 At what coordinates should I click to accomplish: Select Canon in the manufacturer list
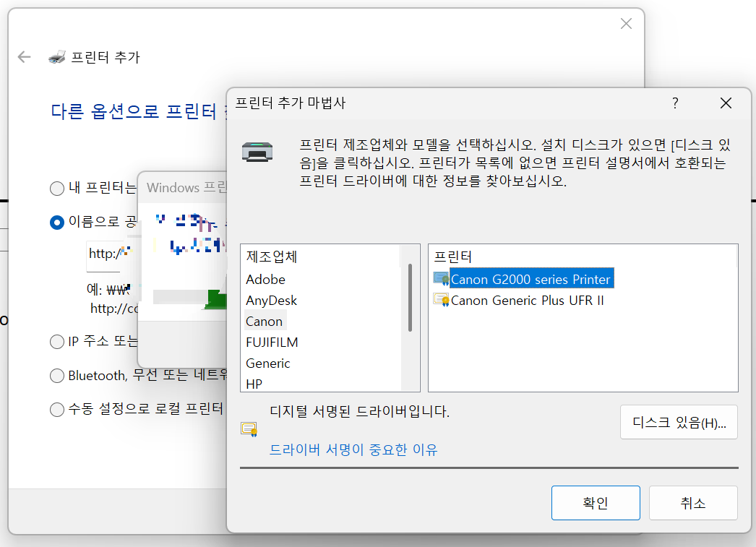pyautogui.click(x=265, y=321)
